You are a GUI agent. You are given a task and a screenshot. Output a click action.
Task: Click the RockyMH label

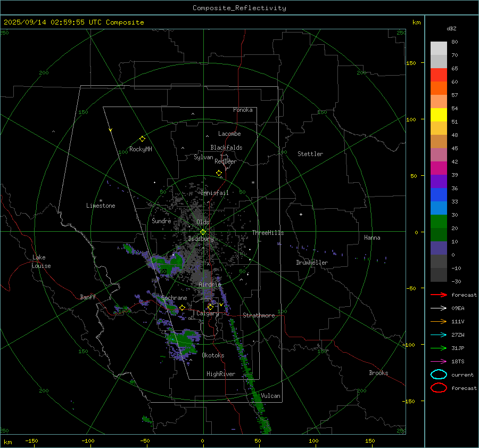[x=141, y=149]
